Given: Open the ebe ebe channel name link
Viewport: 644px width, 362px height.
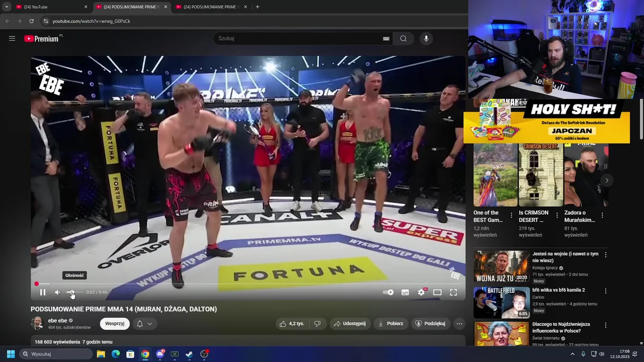Looking at the screenshot, I should point(57,321).
